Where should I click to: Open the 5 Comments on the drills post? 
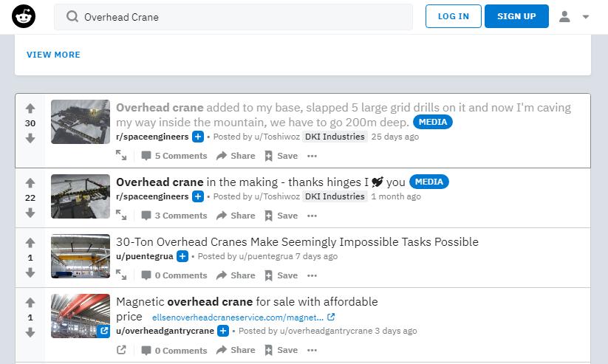(x=174, y=156)
